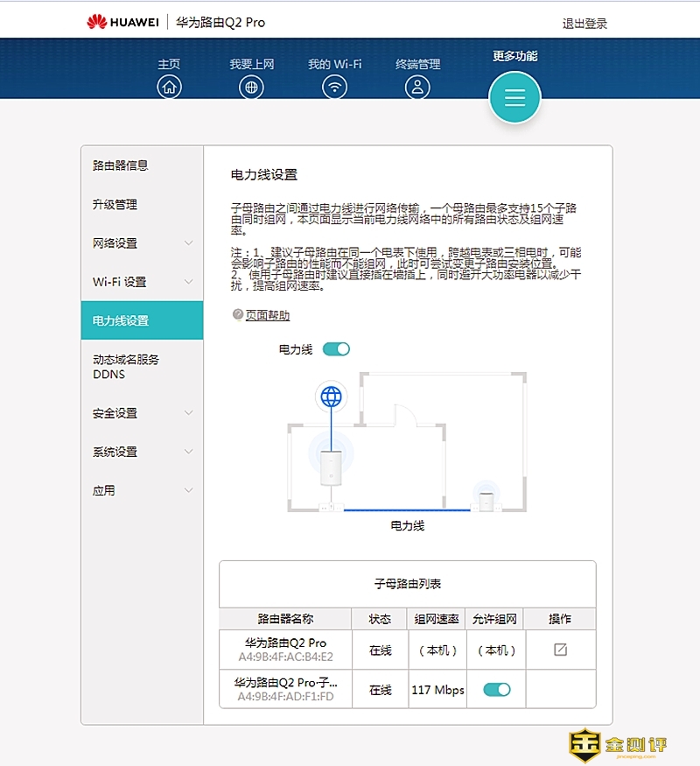
Task: Select 升级管理 from the sidebar
Action: pos(115,205)
